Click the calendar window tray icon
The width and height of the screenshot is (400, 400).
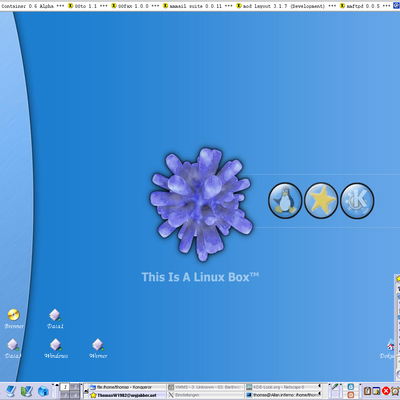click(x=377, y=391)
